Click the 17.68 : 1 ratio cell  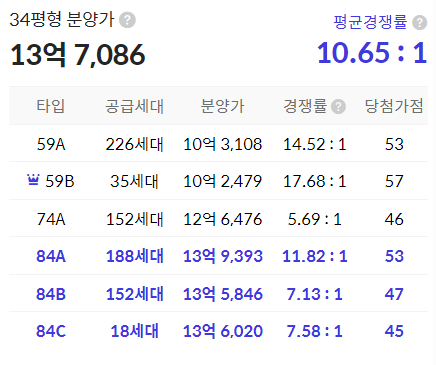pyautogui.click(x=315, y=181)
